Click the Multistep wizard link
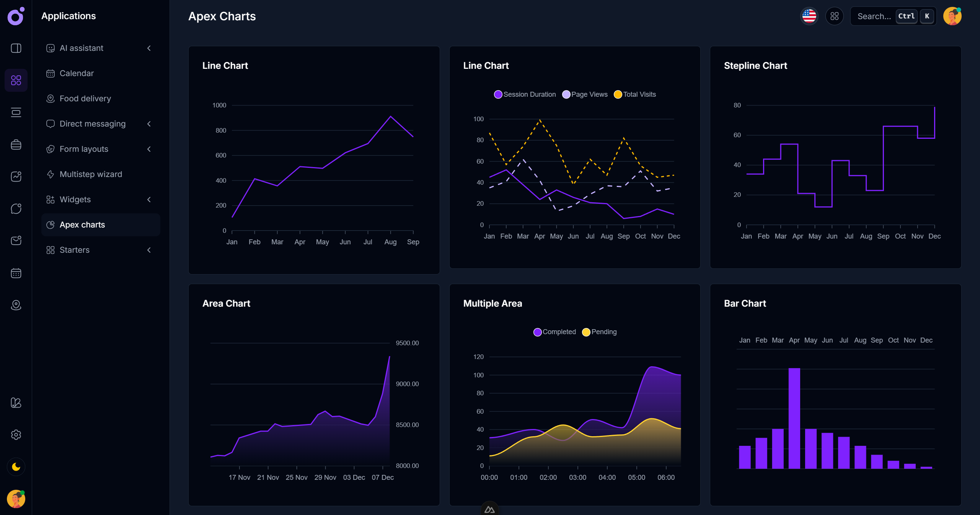This screenshot has width=980, height=515. (x=91, y=174)
